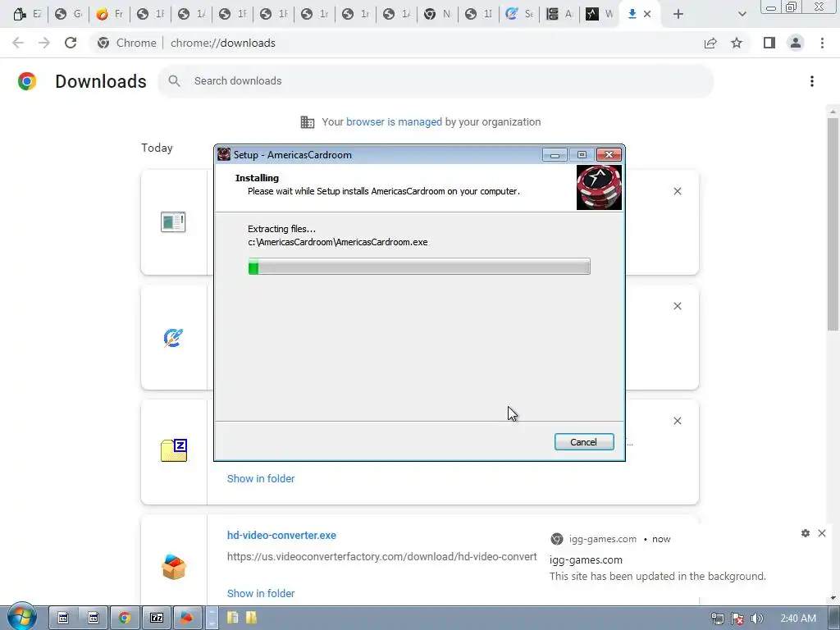The image size is (840, 630).
Task: Switch to the 'W' tab
Action: pyautogui.click(x=600, y=15)
